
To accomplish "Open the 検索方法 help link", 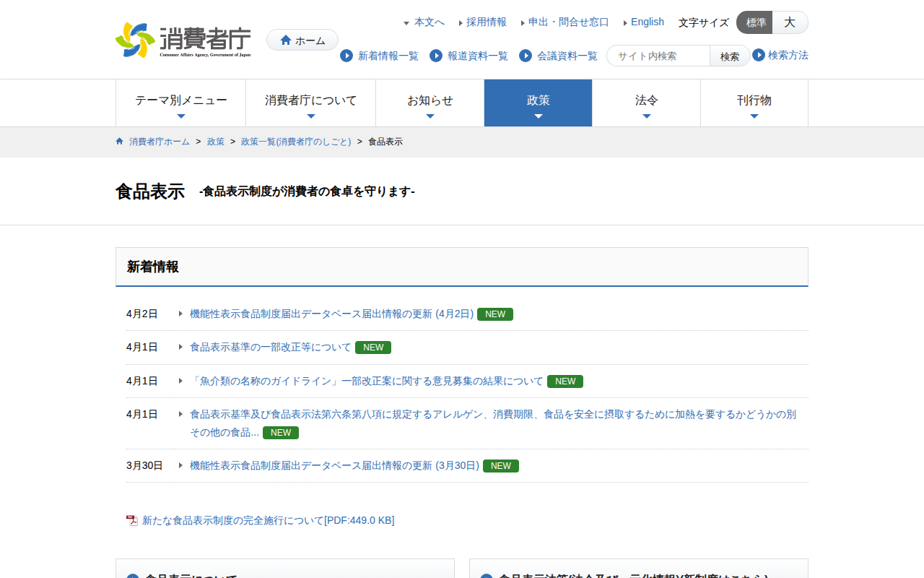I will pos(788,55).
